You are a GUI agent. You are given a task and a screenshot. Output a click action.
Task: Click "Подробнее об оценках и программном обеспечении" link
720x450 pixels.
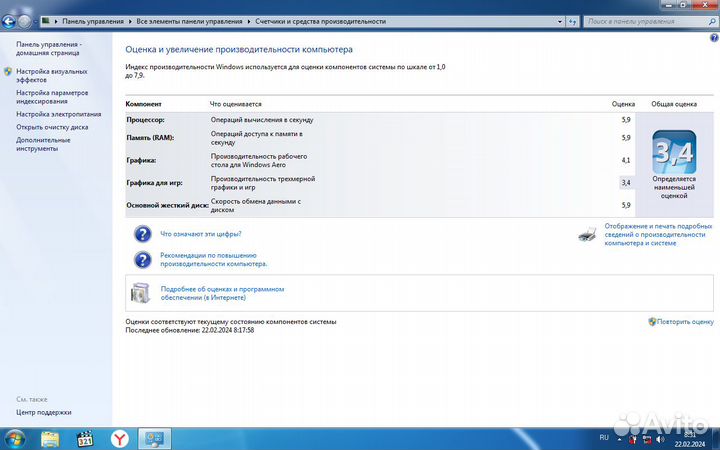[222, 293]
